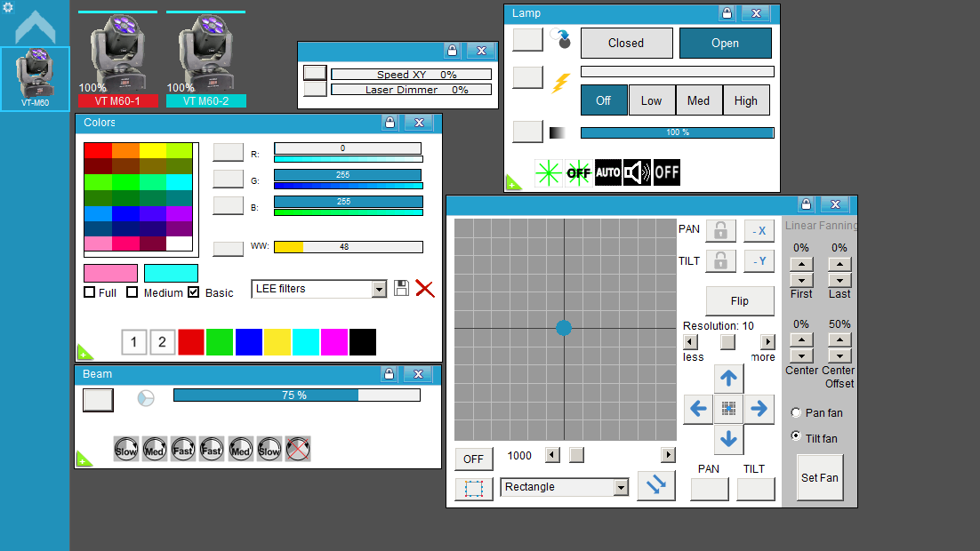Choose the black color preset swatch

coord(363,342)
